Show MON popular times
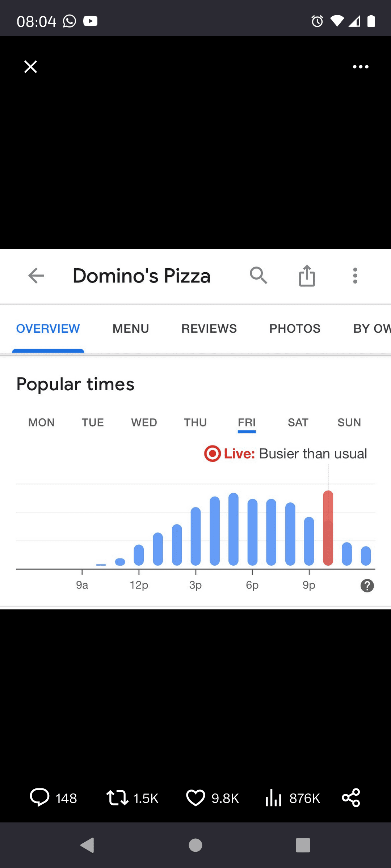The height and width of the screenshot is (868, 391). point(42,422)
